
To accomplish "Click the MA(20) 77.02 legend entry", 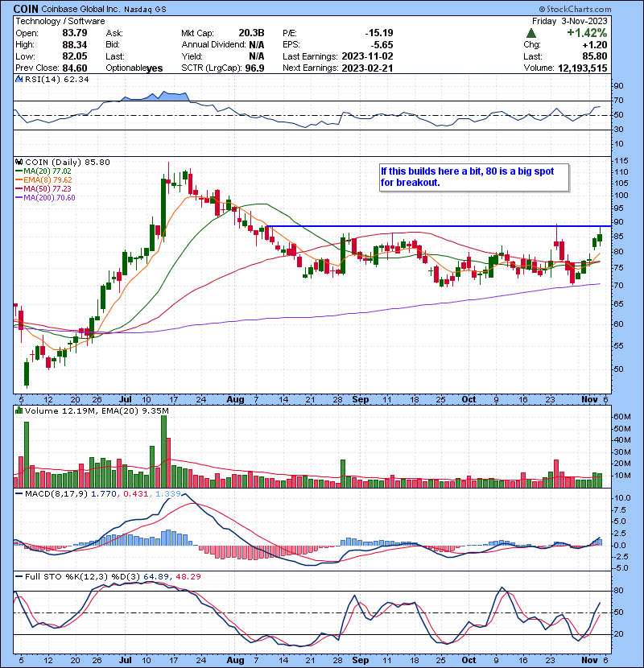I will 43,171.
